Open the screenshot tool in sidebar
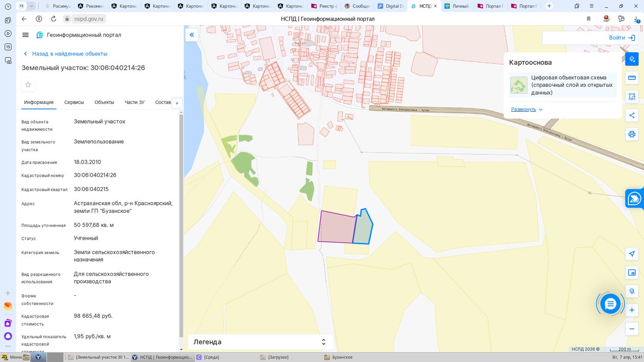 tap(8, 60)
